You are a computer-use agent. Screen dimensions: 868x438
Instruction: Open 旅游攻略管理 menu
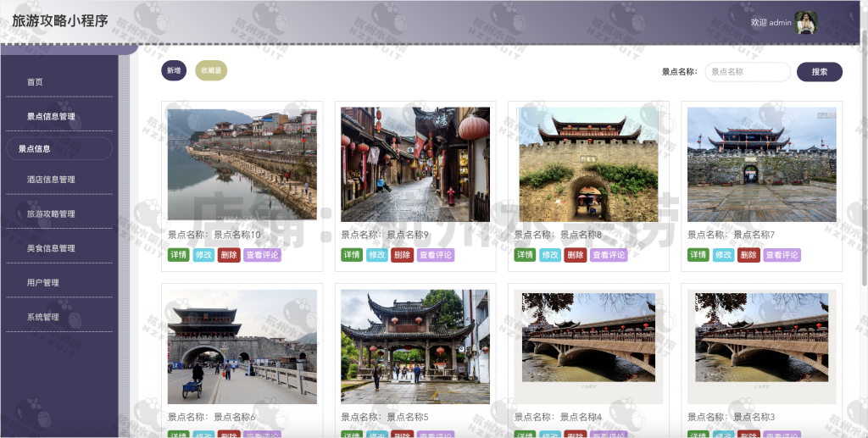pyautogui.click(x=51, y=213)
